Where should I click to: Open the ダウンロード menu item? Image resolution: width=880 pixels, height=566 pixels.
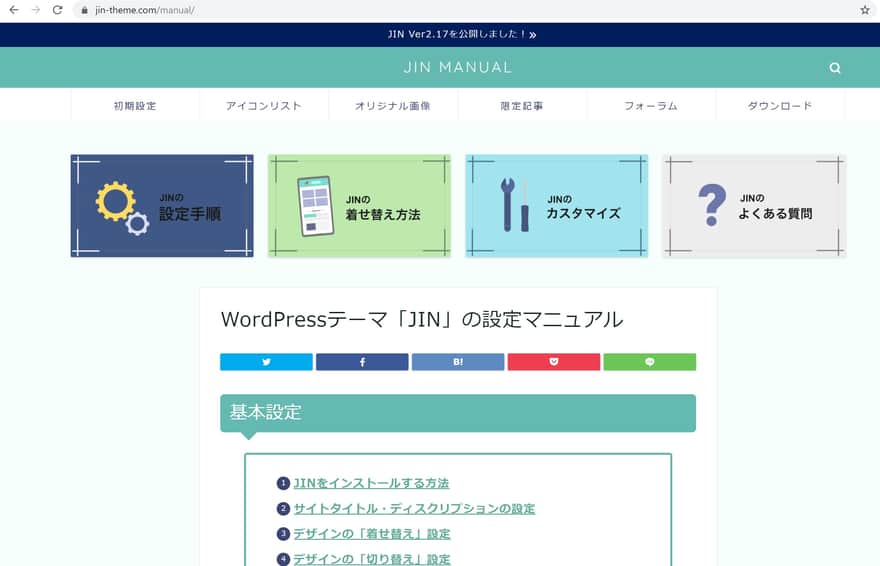point(780,105)
